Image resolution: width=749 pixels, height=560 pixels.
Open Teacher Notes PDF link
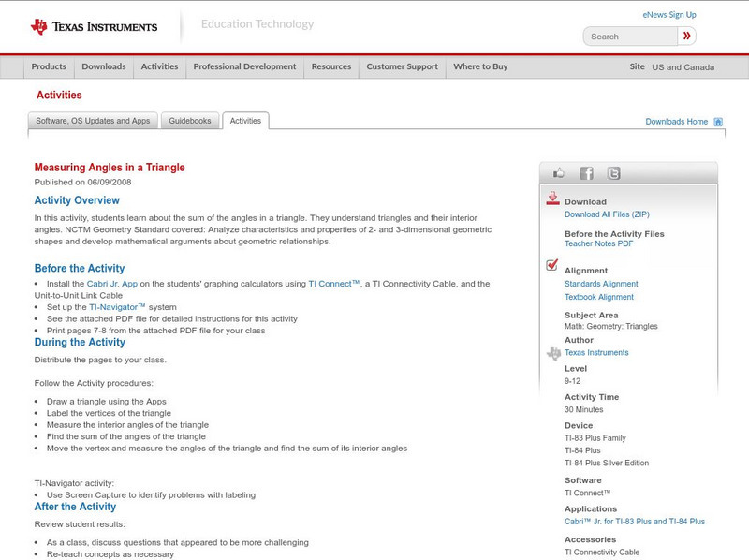tap(598, 243)
